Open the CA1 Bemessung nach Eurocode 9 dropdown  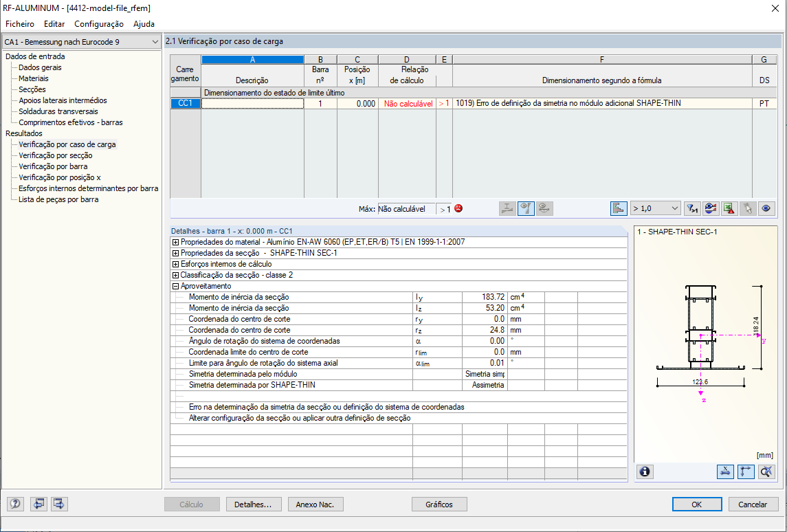(x=81, y=42)
